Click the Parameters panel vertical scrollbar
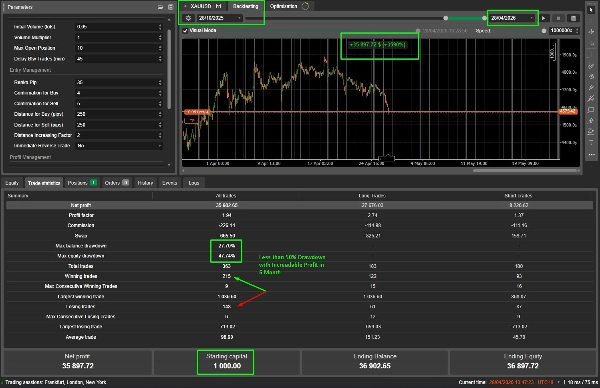Screen dimensions: 600x388 (169, 69)
